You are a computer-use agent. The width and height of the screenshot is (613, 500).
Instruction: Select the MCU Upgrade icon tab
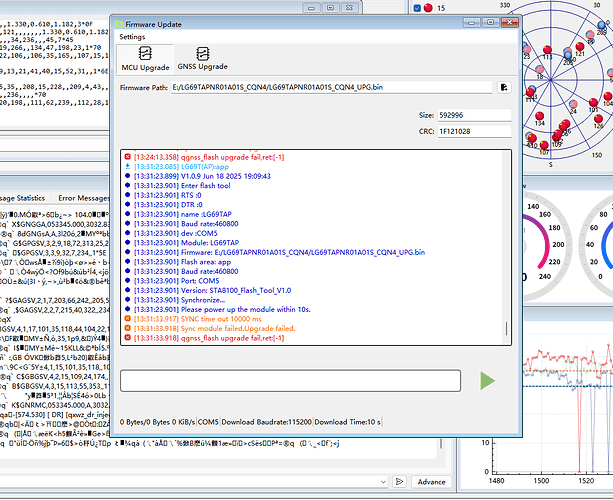[x=146, y=59]
